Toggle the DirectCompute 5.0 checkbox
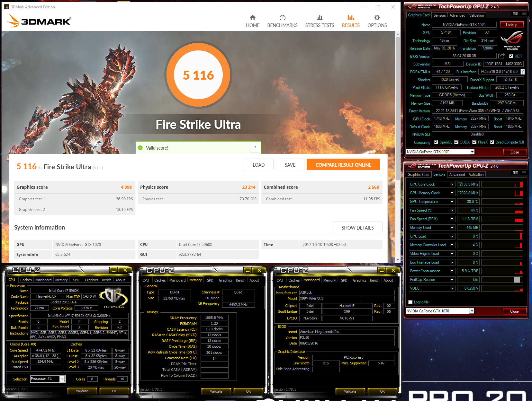 click(x=492, y=142)
